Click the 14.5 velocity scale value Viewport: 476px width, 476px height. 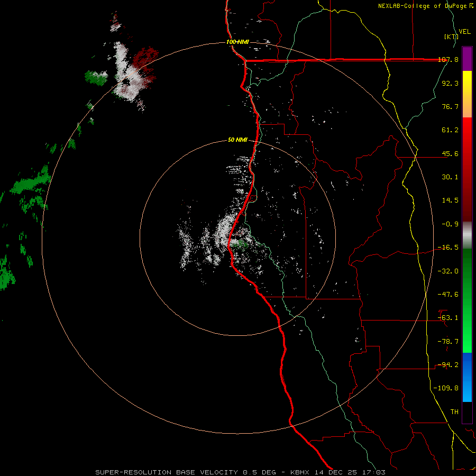(450, 200)
